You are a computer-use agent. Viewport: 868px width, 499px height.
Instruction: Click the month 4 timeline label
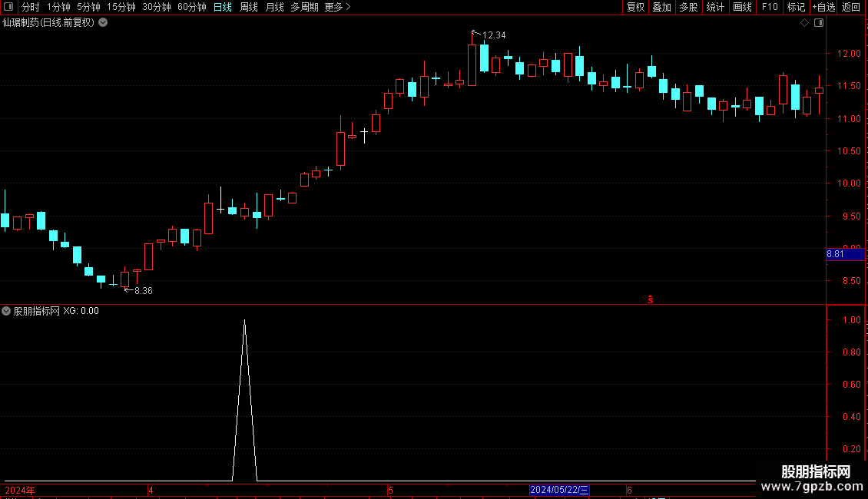tap(151, 490)
